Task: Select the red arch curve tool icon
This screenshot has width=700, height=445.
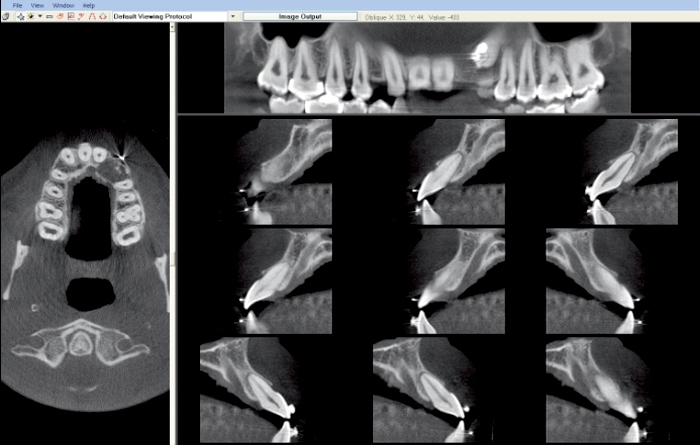Action: (x=92, y=17)
